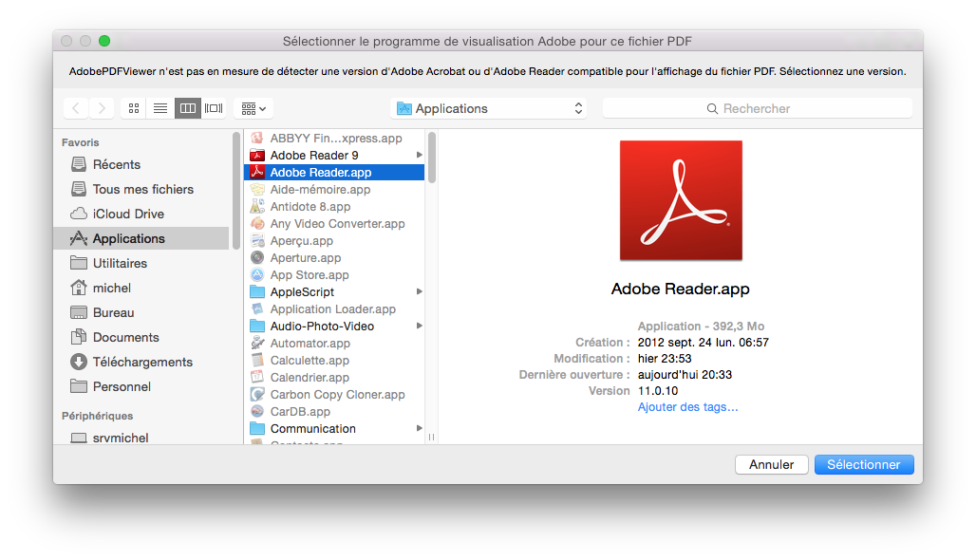Select Application Loader.app
The height and width of the screenshot is (560, 976).
point(334,309)
